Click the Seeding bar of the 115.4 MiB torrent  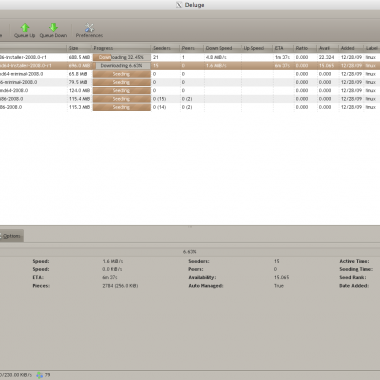(x=122, y=99)
